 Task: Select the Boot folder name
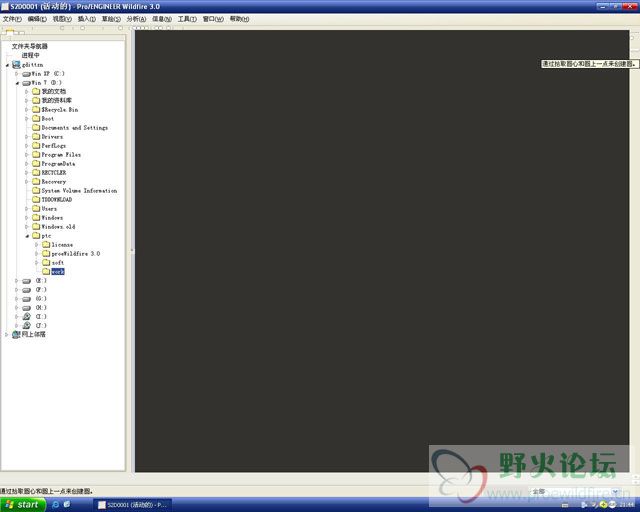(48, 118)
